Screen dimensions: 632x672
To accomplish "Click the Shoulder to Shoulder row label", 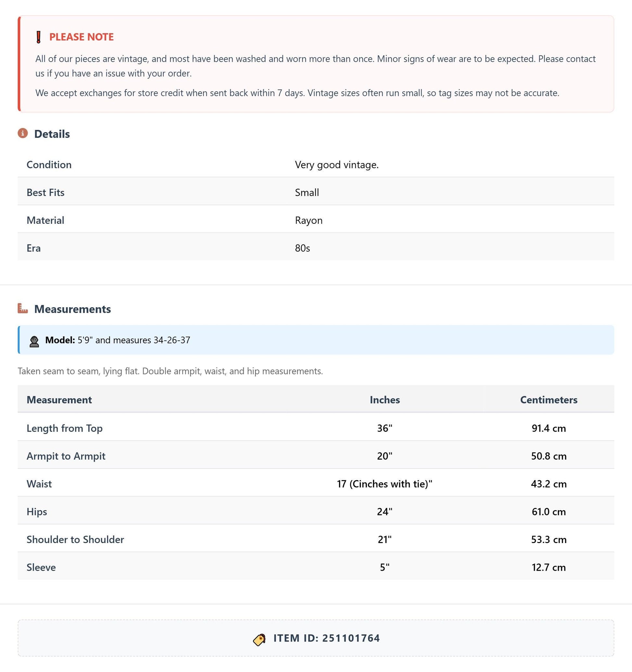I will click(75, 539).
